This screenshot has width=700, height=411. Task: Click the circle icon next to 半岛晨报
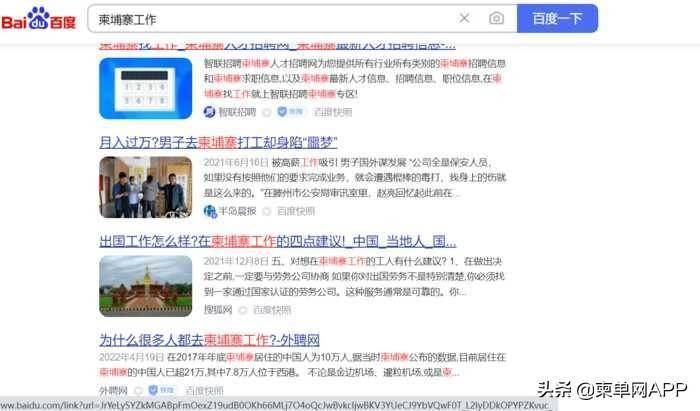[x=267, y=212]
